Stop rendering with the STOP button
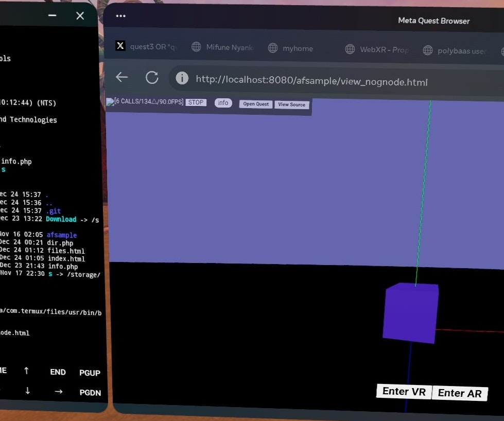The height and width of the screenshot is (421, 504). tap(196, 102)
